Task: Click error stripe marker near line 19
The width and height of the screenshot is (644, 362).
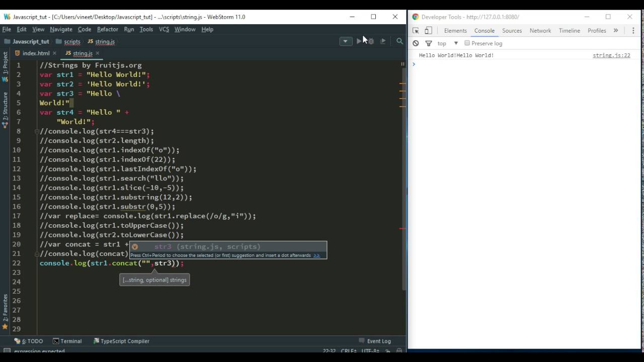Action: pos(403,229)
